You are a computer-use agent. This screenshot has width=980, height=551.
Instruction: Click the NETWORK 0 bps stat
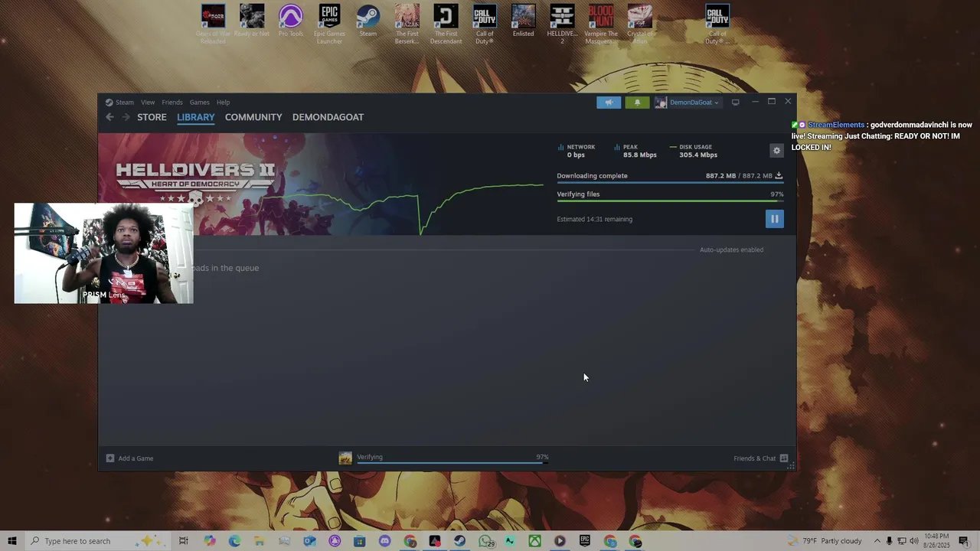point(577,151)
